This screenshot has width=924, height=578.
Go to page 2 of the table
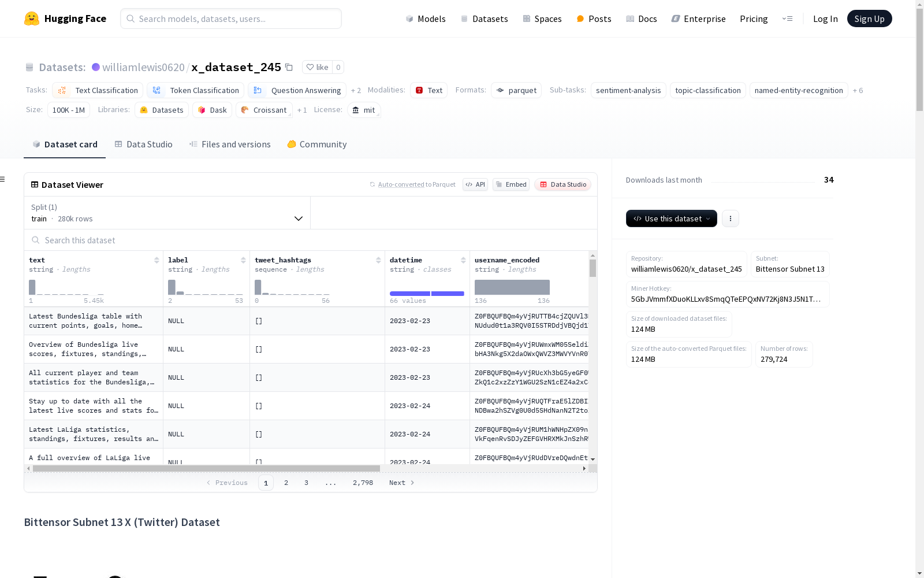pyautogui.click(x=286, y=483)
